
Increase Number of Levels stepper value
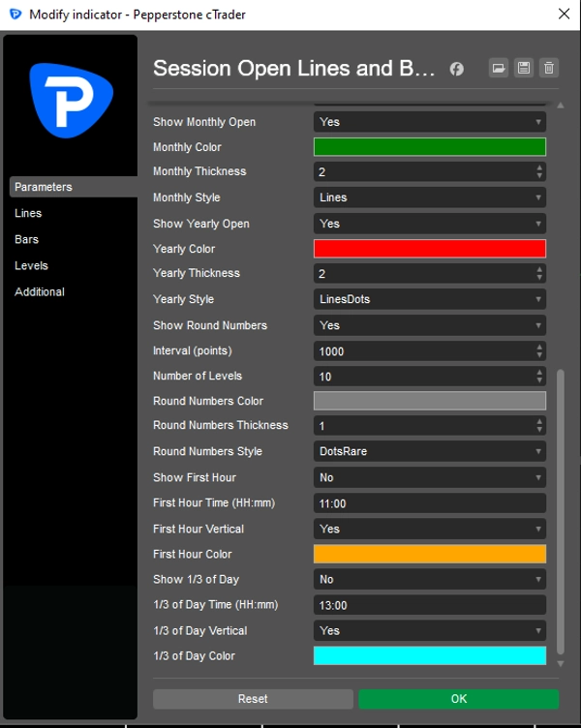(x=539, y=372)
